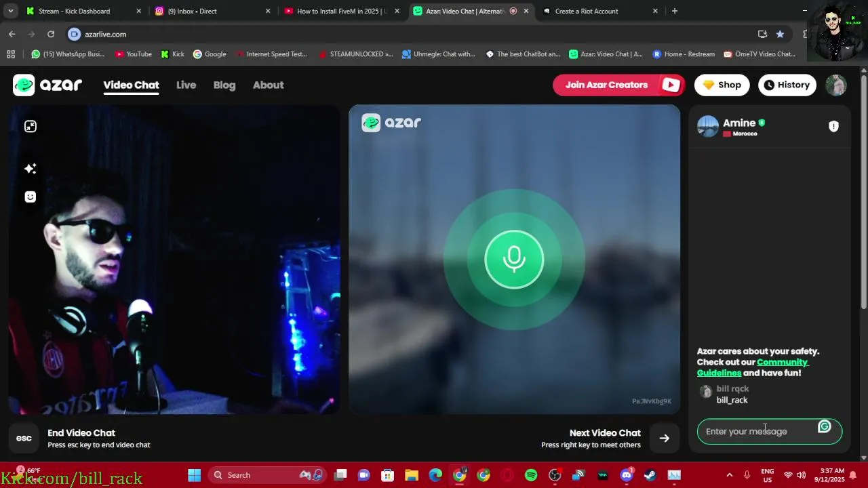Open the WhatsApp Business bookmark
Image resolution: width=868 pixels, height=488 pixels.
click(x=68, y=54)
